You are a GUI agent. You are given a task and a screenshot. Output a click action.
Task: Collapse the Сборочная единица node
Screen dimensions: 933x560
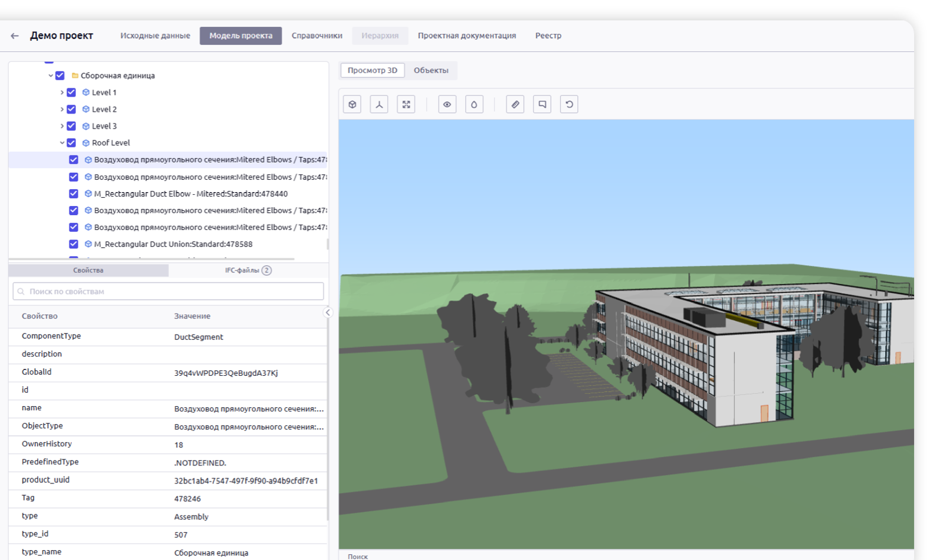(x=51, y=75)
